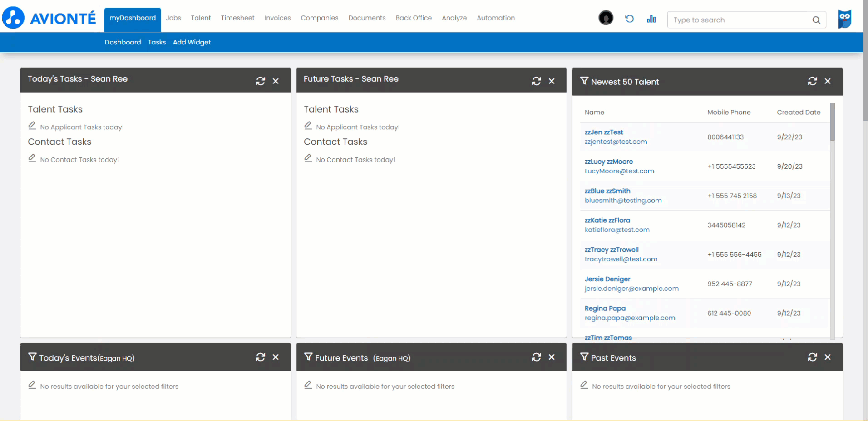Viewport: 868px width, 421px height.
Task: Click Add Widget in sub-navigation
Action: (x=192, y=42)
